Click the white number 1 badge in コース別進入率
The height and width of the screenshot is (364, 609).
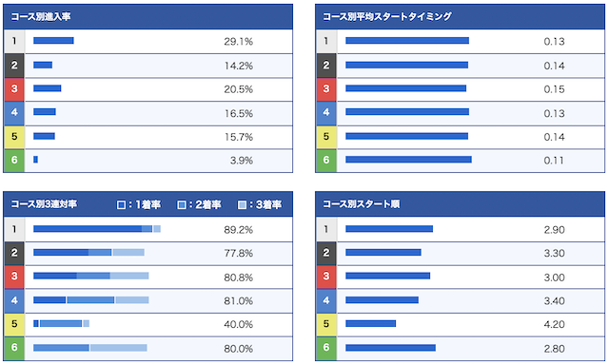pos(14,41)
